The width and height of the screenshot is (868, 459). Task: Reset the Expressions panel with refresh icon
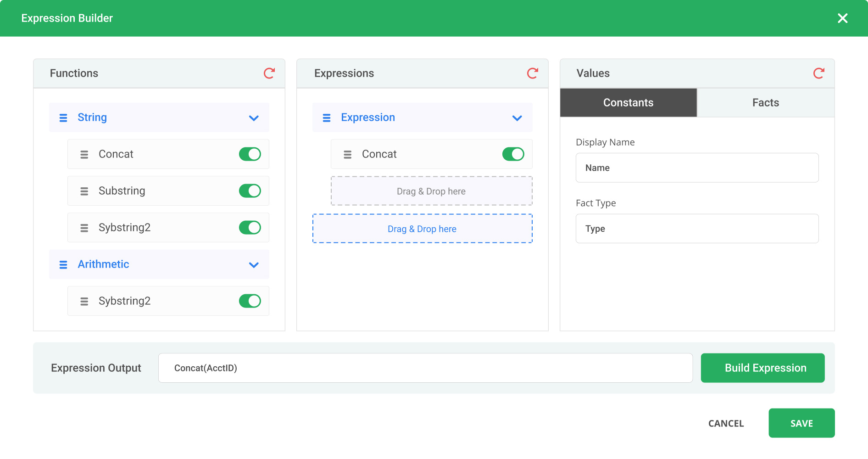point(533,73)
